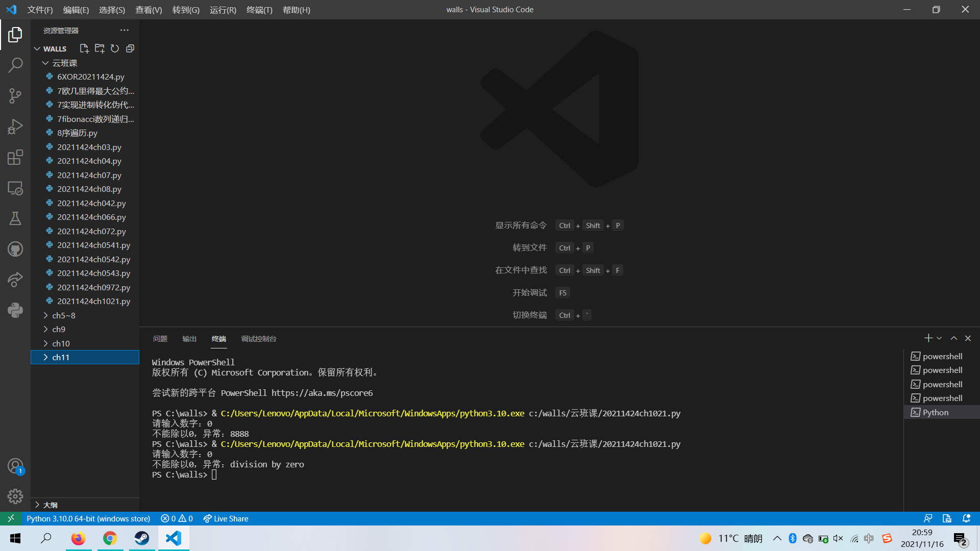Open the Manage gear menu
The image size is (980, 551).
pyautogui.click(x=15, y=496)
